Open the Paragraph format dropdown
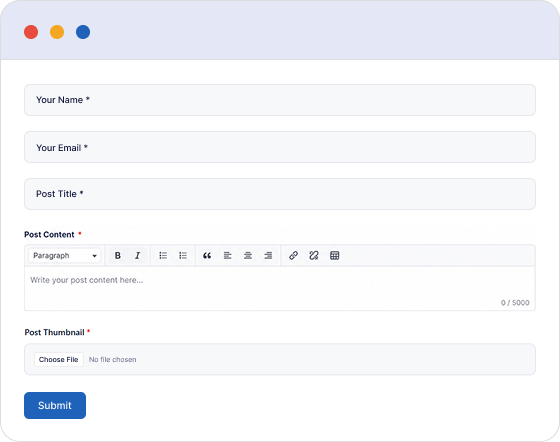This screenshot has width=560, height=442. click(65, 256)
